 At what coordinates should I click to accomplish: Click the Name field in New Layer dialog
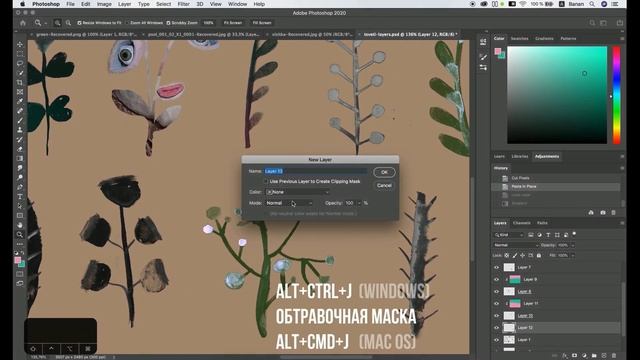click(x=316, y=171)
